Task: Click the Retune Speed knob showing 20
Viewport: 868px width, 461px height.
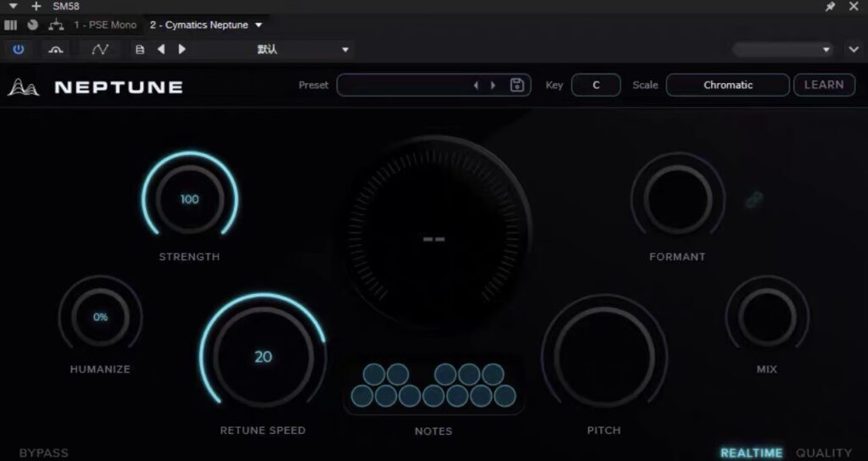Action: coord(263,357)
